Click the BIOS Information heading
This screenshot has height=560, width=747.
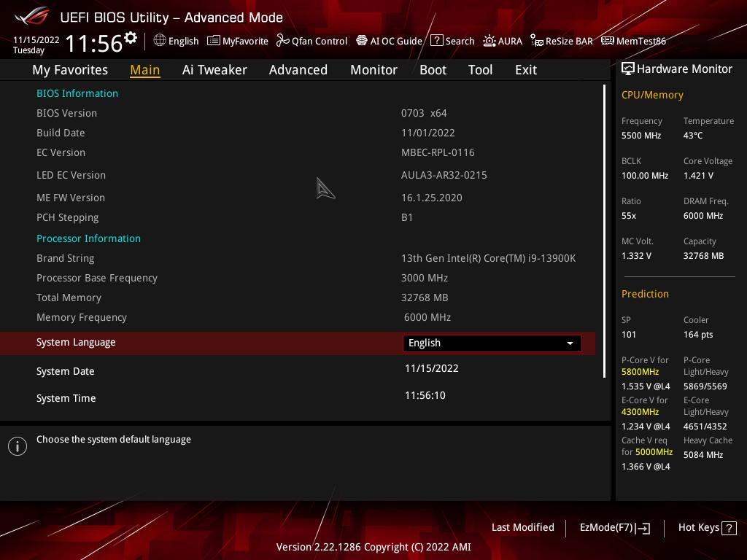(x=77, y=93)
